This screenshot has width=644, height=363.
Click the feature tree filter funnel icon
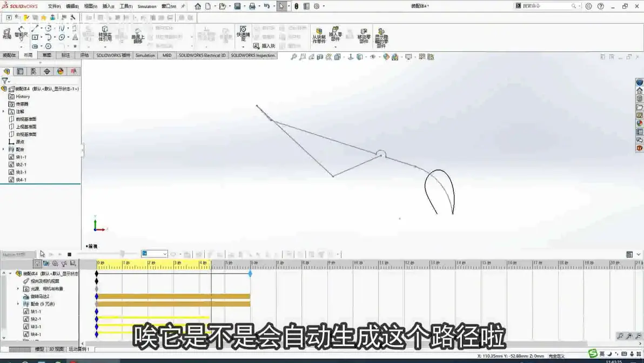coord(4,81)
